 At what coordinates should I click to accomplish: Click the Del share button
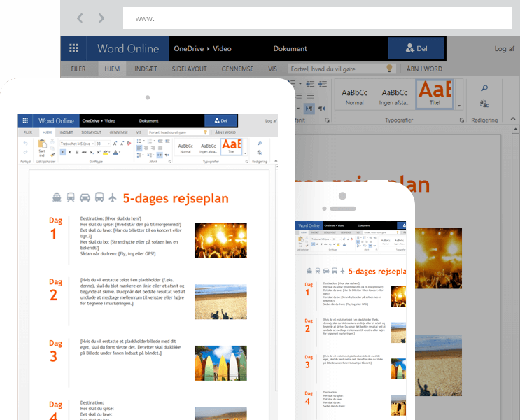pyautogui.click(x=416, y=49)
